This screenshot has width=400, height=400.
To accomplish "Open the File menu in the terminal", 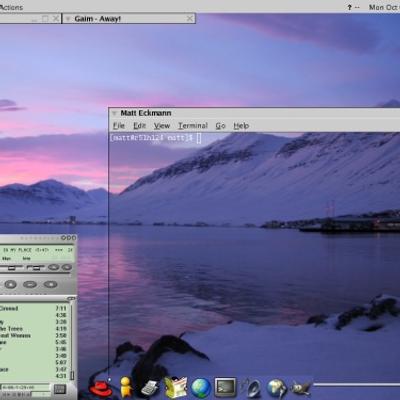I will click(x=119, y=126).
